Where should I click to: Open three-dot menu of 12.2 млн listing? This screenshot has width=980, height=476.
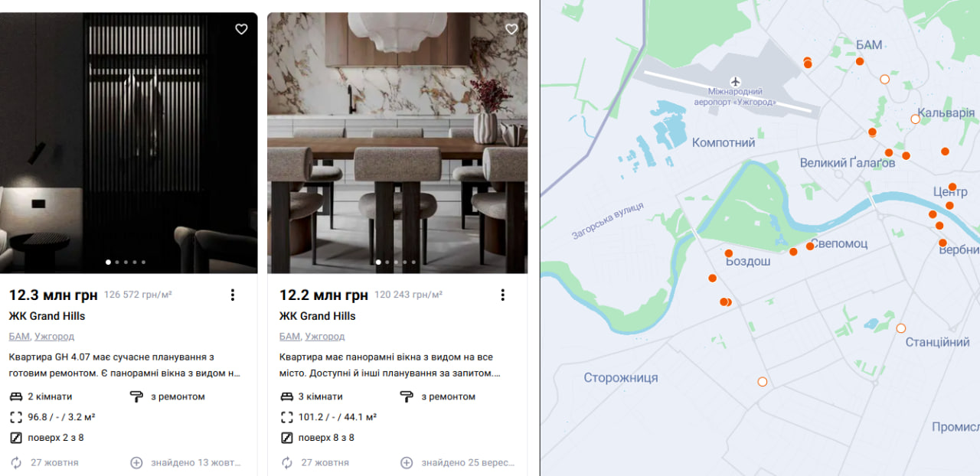coord(503,295)
